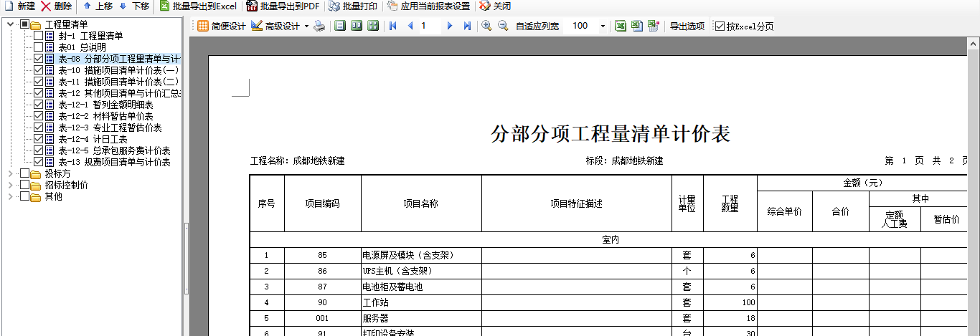This screenshot has width=980, height=336.
Task: Open 导出选项 export options
Action: [687, 26]
